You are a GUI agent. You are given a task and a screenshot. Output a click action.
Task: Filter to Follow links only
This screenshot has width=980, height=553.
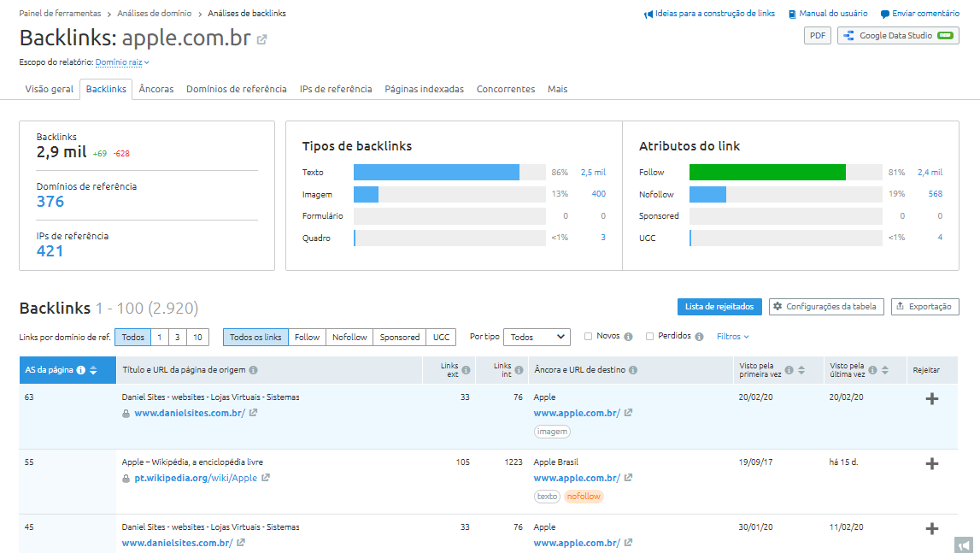click(307, 337)
